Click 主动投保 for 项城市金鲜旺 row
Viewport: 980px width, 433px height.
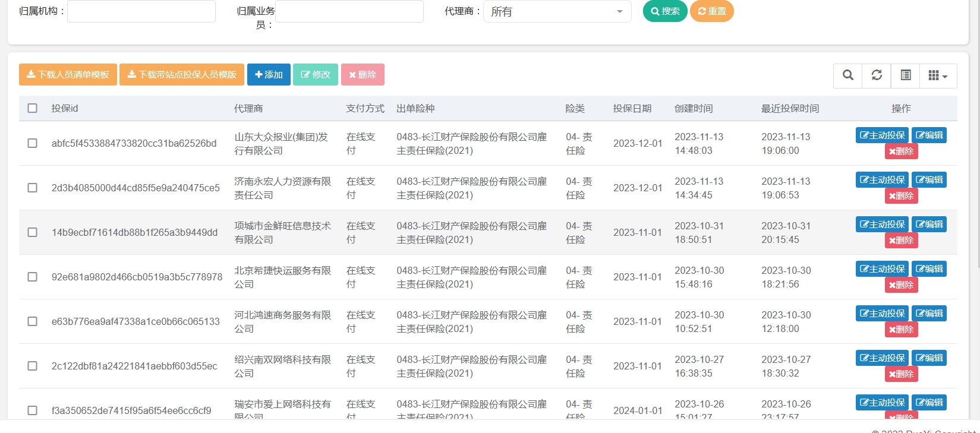[x=883, y=225]
